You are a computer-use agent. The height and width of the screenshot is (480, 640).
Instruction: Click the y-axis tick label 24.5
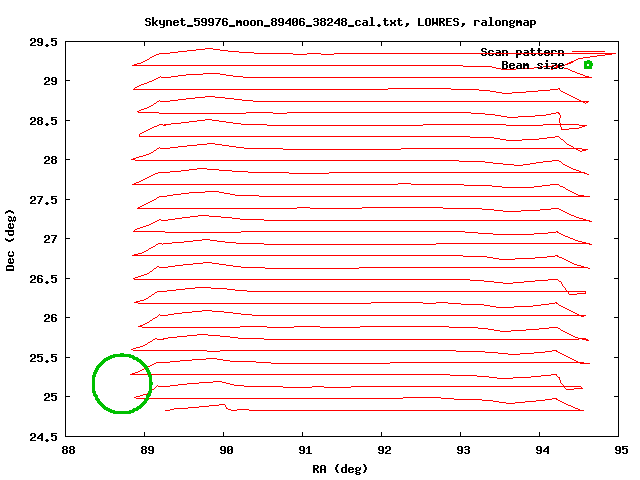pos(43,437)
